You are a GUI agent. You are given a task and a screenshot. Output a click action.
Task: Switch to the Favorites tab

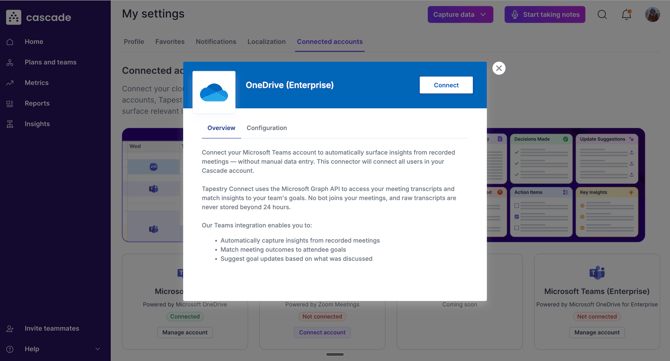[x=170, y=42]
